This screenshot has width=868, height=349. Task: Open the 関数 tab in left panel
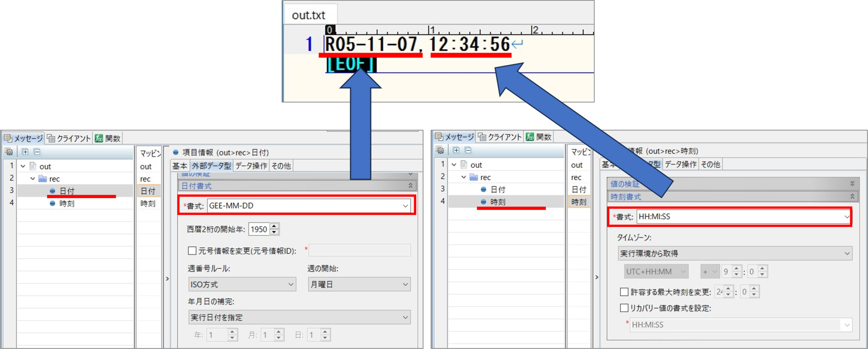click(x=108, y=138)
